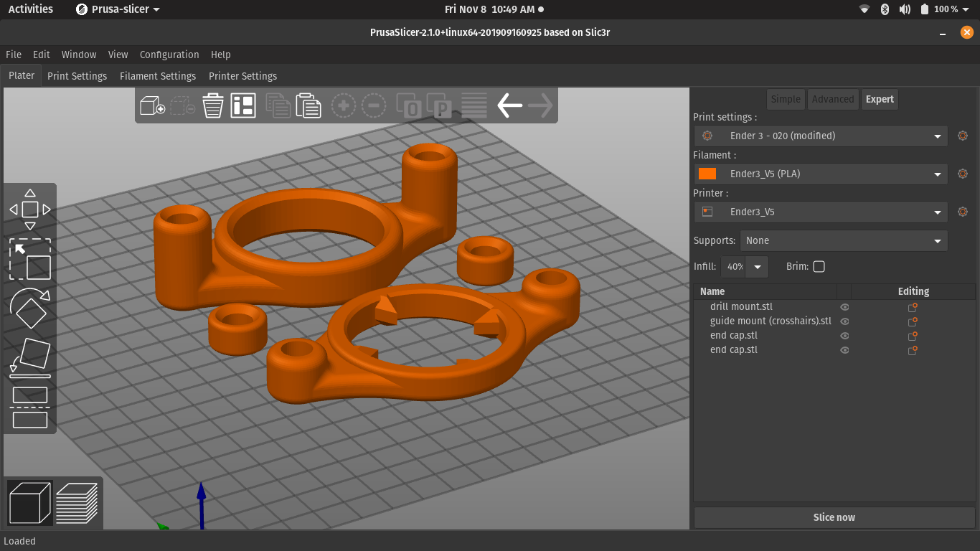Click the volume speaker tray icon
This screenshot has width=980, height=551.
pos(905,9)
